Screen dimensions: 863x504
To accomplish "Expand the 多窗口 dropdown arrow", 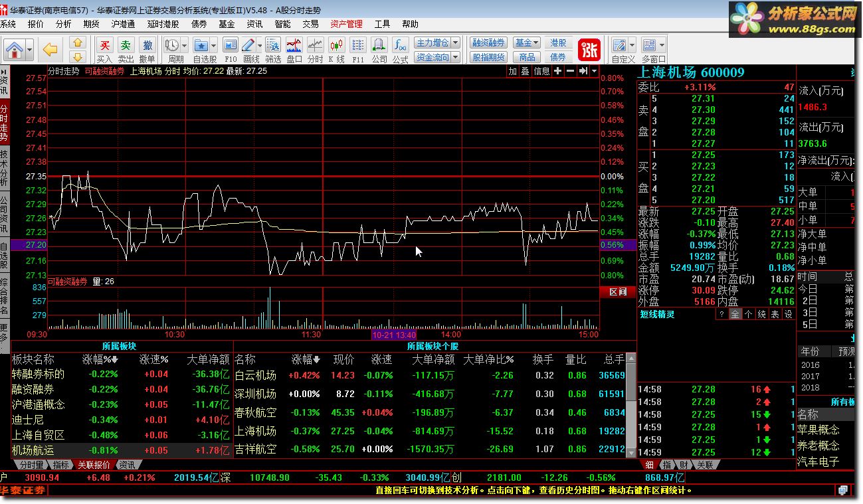I will coord(662,45).
